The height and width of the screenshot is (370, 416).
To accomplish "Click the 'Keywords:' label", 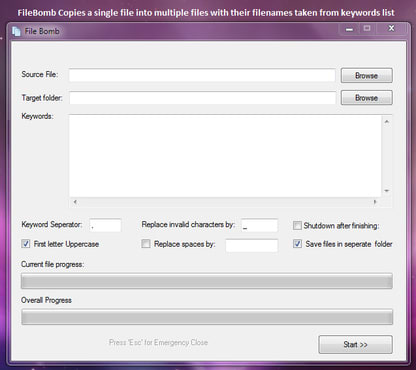I will [x=37, y=116].
